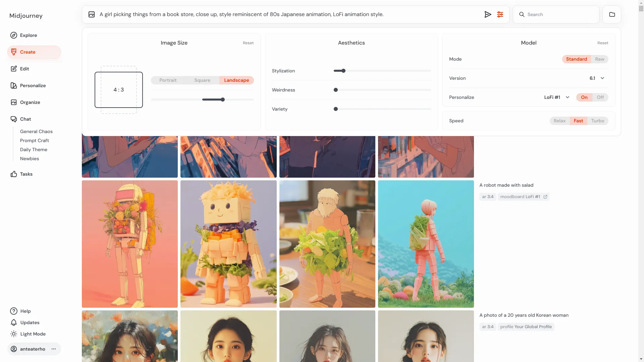Open the Organize sidebar icon

14,102
